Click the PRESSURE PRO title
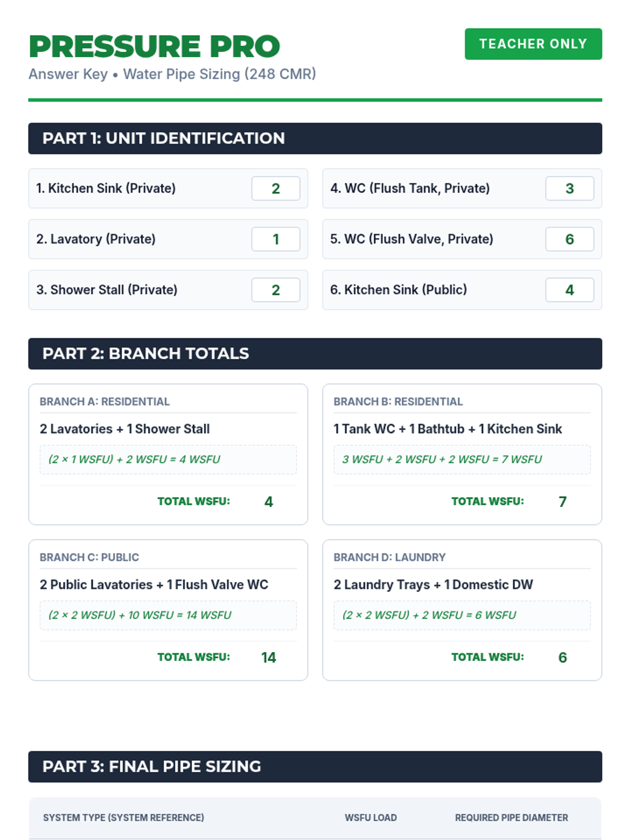Screen dimensions: 630x840 coord(154,47)
